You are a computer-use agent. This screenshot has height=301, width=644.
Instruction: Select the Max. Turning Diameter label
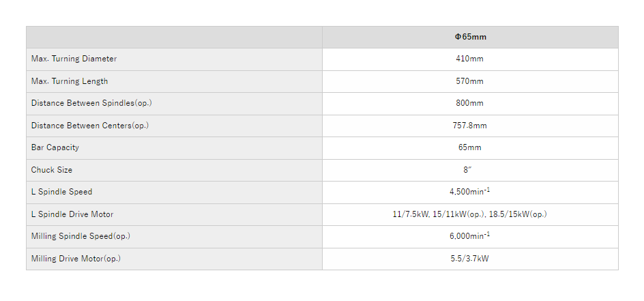[x=74, y=59]
